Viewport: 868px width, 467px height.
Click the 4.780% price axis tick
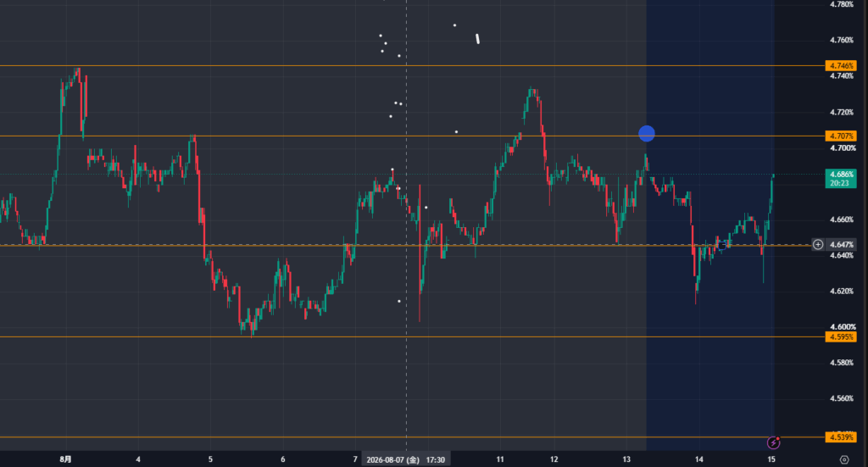tap(842, 4)
